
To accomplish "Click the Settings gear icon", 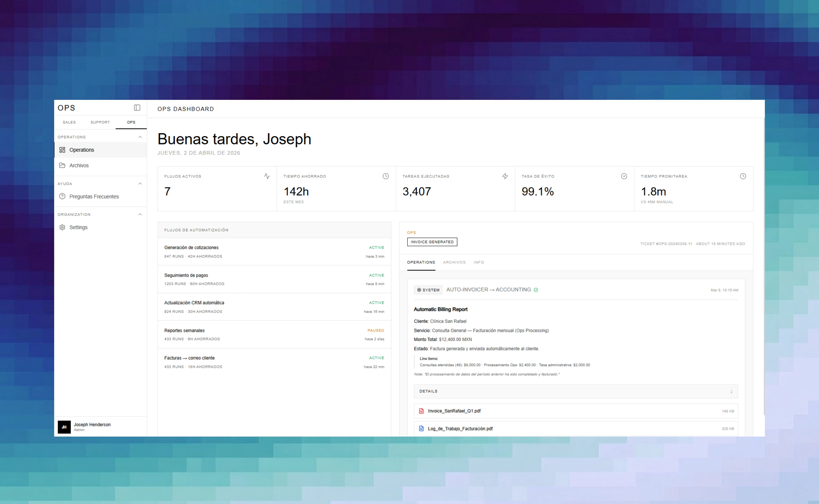I will (x=62, y=227).
